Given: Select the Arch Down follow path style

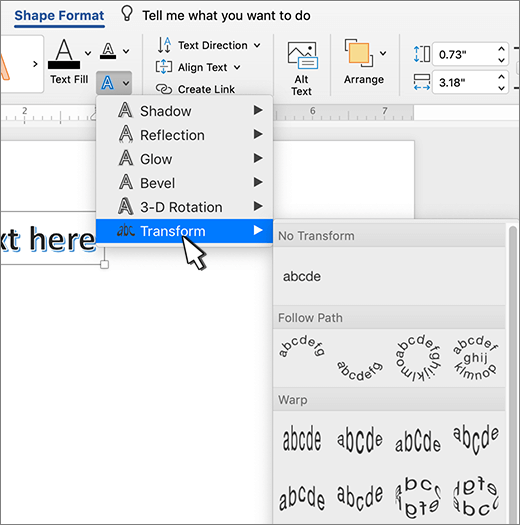Looking at the screenshot, I should click(x=360, y=370).
